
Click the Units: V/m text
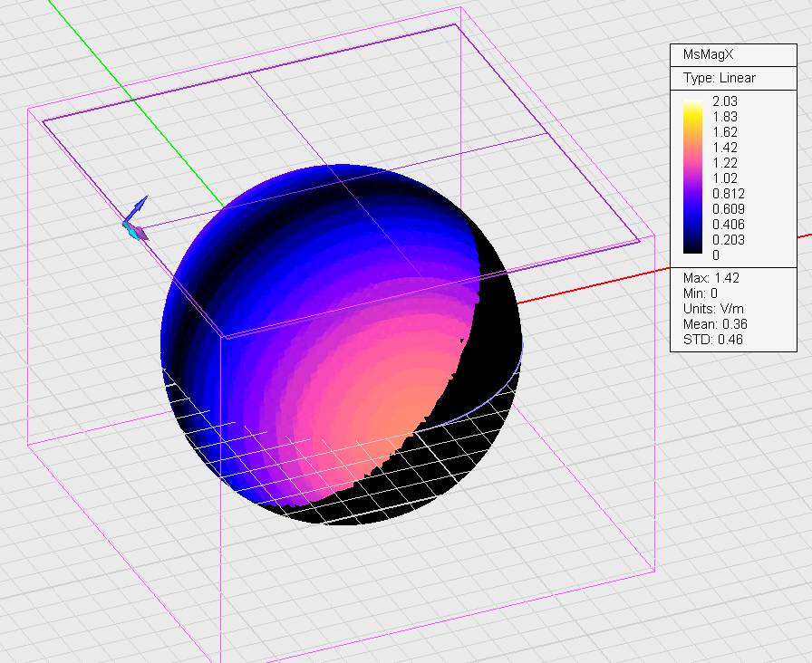tap(714, 309)
